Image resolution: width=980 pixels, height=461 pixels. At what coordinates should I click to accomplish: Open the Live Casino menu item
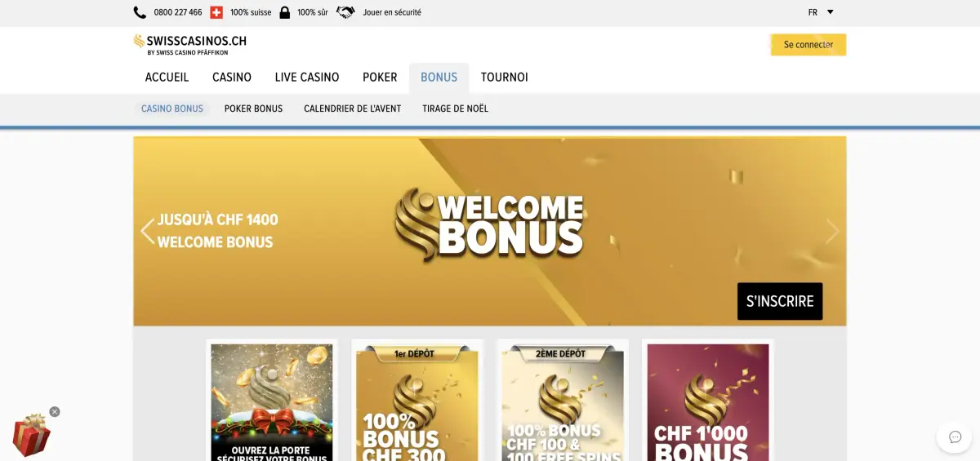pos(307,78)
